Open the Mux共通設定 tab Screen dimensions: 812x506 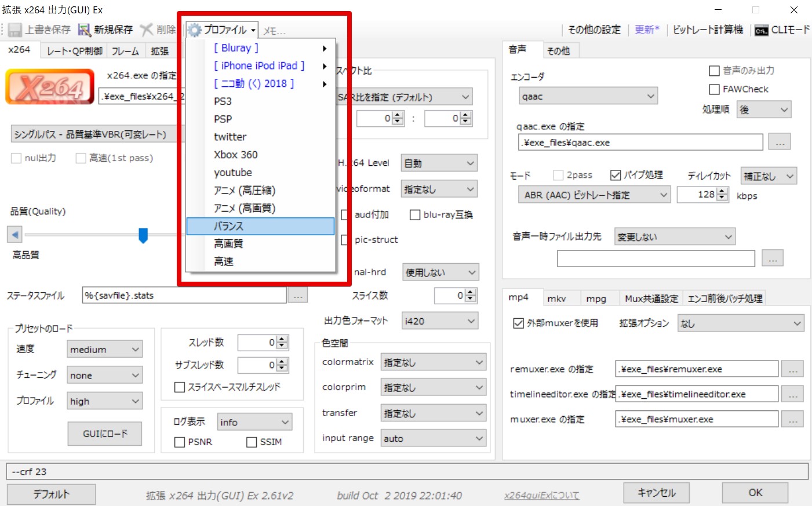(651, 298)
